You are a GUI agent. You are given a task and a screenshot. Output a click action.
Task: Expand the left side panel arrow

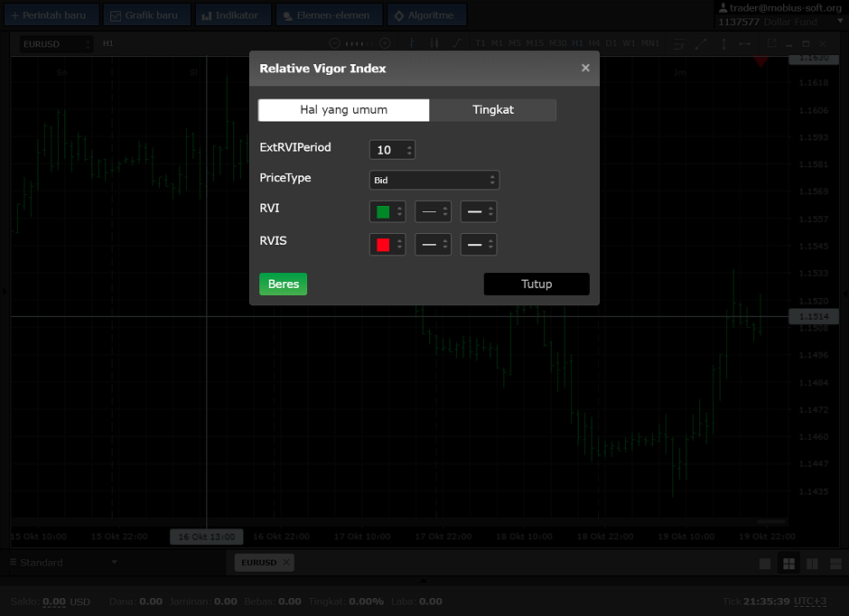(x=5, y=292)
